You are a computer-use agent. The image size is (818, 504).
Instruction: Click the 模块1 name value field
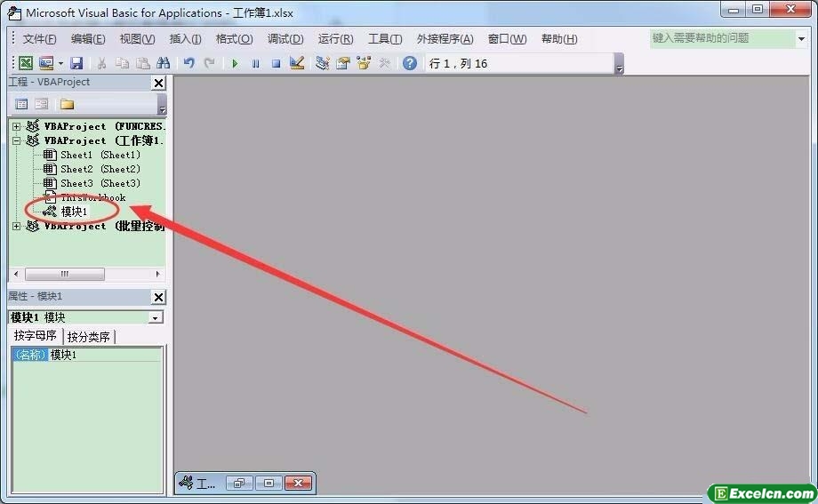[x=105, y=355]
